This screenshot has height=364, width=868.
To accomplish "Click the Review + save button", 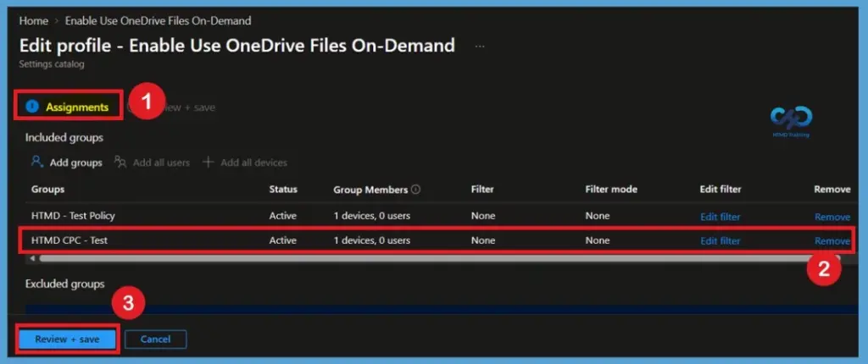I will coord(67,339).
